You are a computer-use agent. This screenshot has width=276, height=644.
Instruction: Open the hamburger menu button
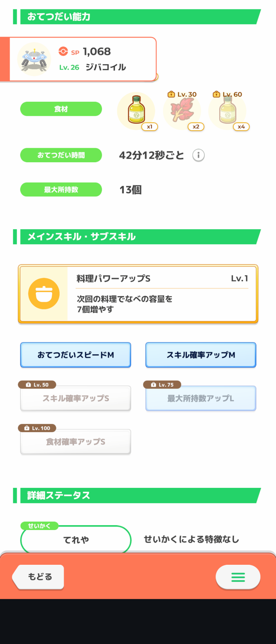[238, 577]
